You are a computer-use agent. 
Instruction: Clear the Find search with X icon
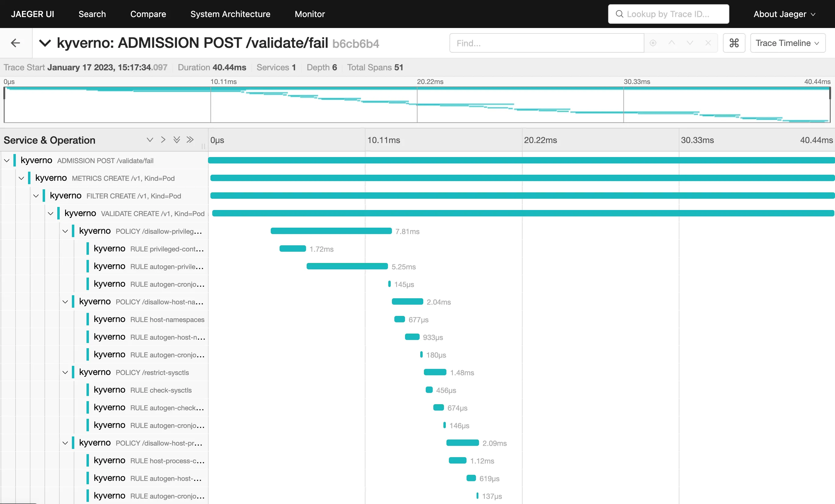click(x=708, y=43)
